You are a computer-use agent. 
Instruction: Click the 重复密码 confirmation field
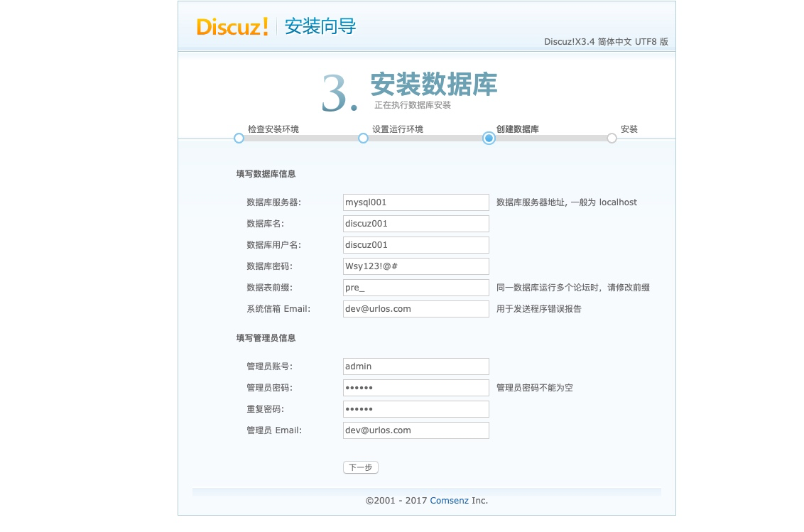(415, 409)
